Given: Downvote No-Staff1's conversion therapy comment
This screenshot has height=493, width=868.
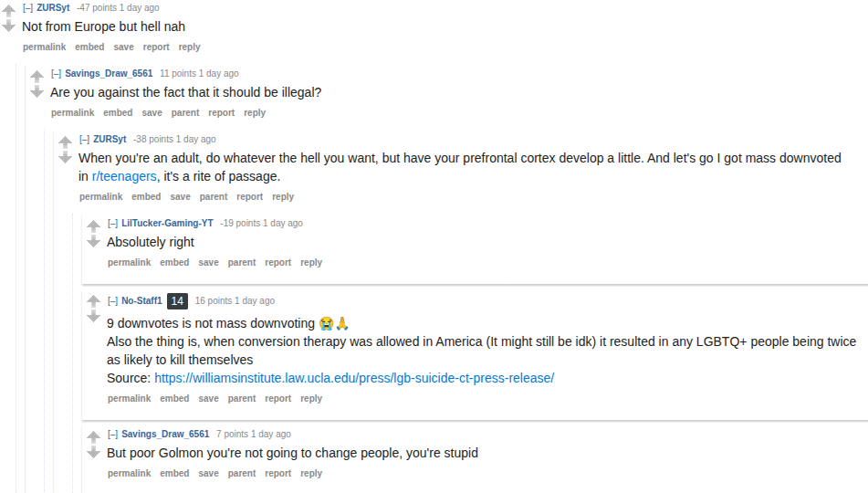Looking at the screenshot, I should [93, 316].
